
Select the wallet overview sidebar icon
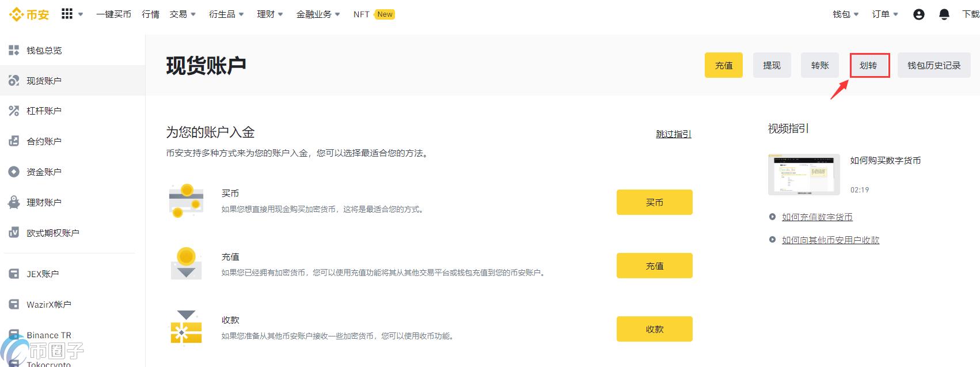(x=14, y=50)
